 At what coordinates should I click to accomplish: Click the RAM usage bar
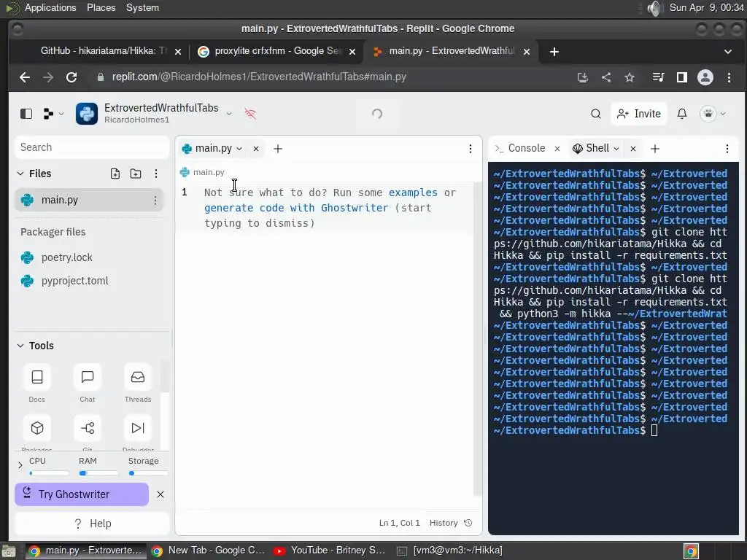[x=98, y=473]
